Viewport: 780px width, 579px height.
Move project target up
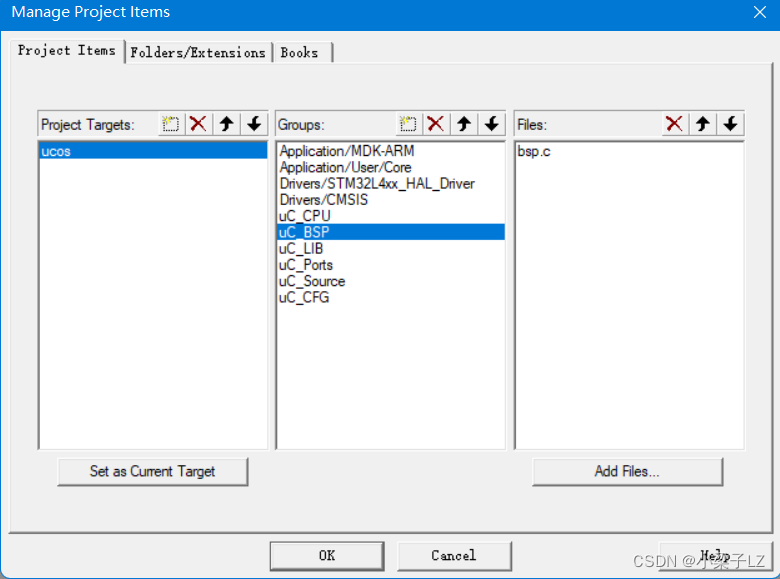click(227, 124)
